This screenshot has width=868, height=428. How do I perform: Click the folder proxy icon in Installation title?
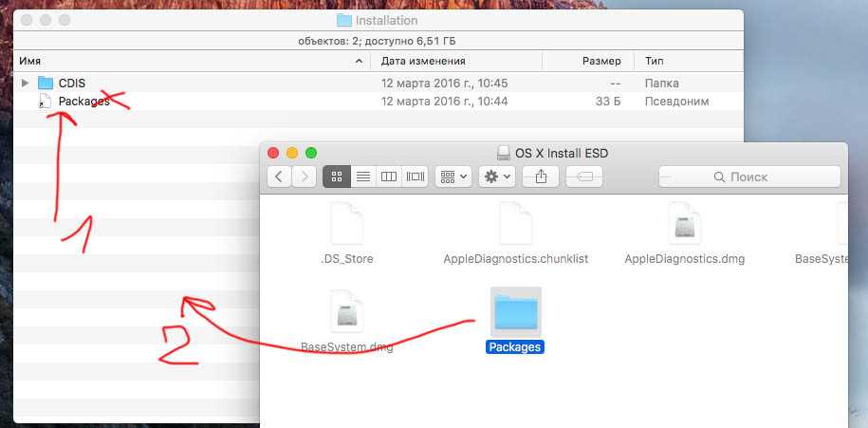tap(344, 21)
